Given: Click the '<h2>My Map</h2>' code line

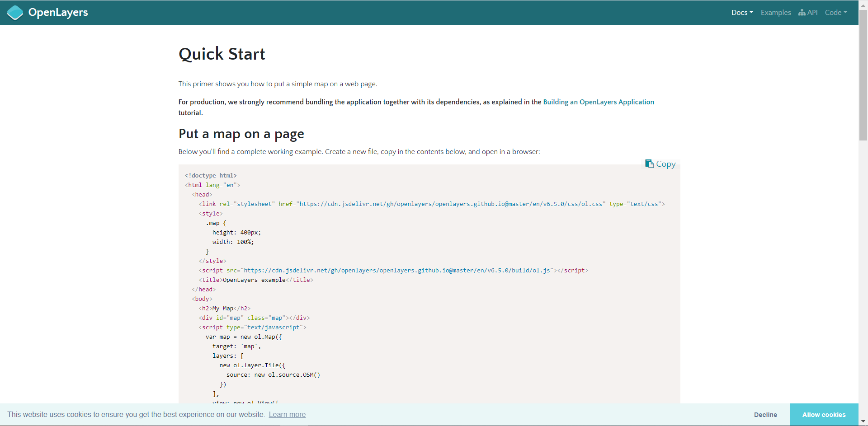Looking at the screenshot, I should click(x=225, y=308).
